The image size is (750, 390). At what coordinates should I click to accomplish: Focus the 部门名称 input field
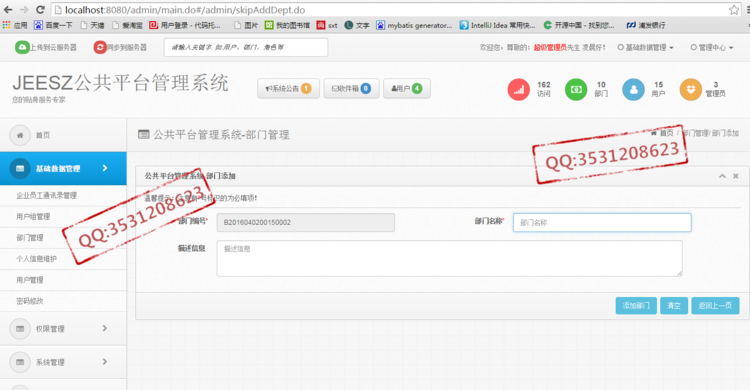tap(602, 223)
